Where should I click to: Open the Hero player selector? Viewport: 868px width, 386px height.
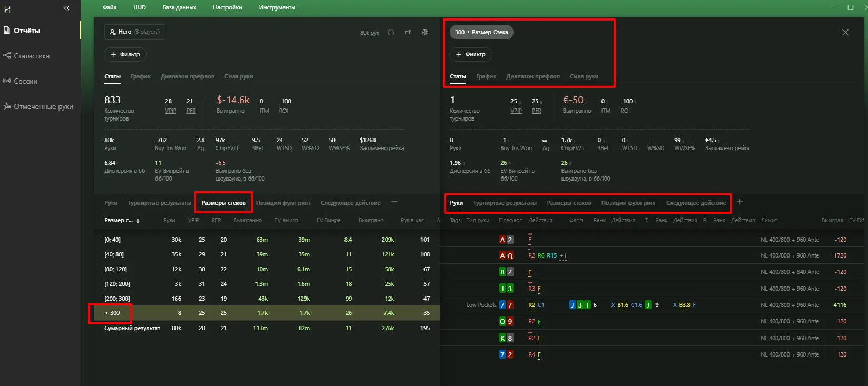pyautogui.click(x=134, y=32)
